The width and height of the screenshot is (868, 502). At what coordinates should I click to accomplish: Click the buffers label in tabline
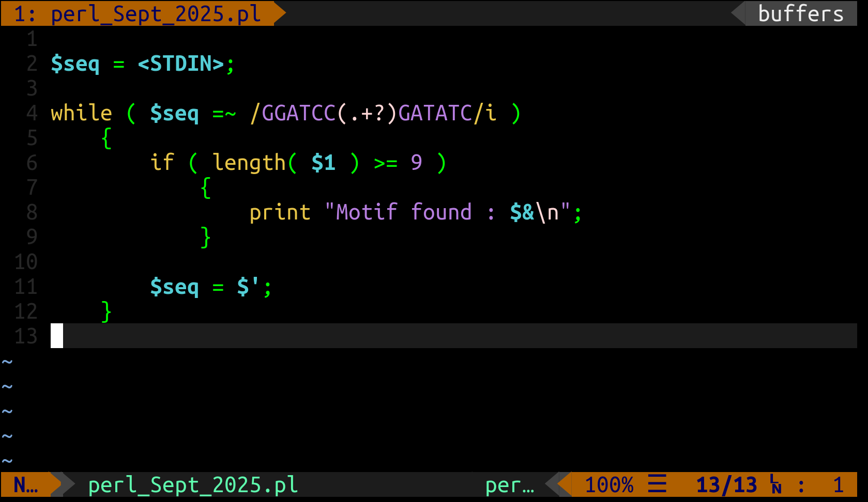tap(800, 13)
